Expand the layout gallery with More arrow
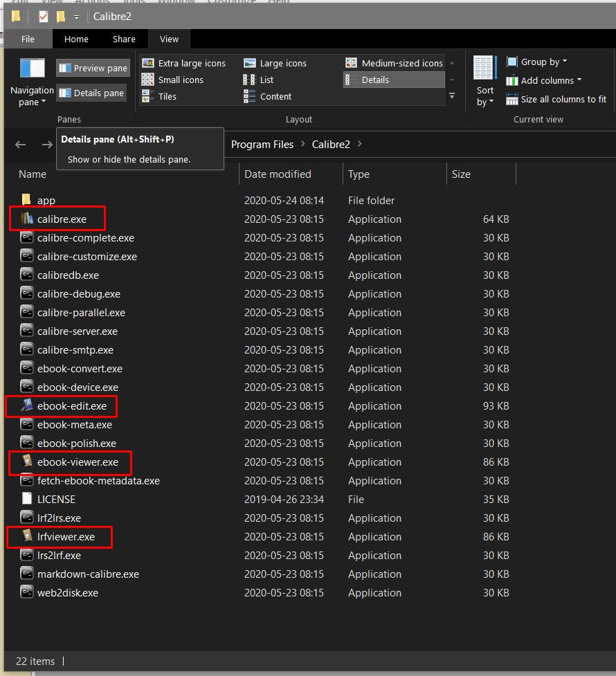Image resolution: width=616 pixels, height=676 pixels. click(452, 95)
